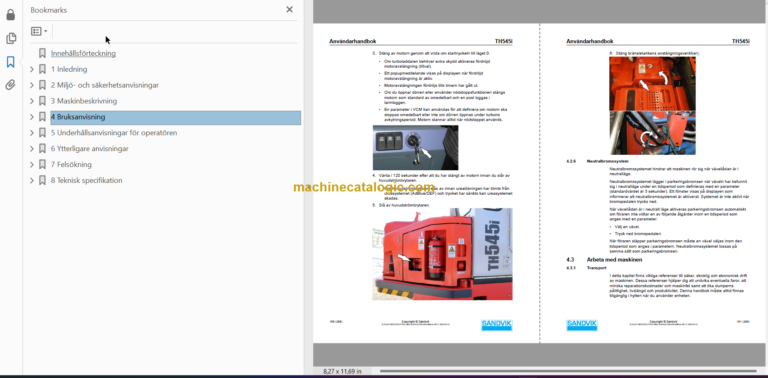Image resolution: width=768 pixels, height=378 pixels.
Task: Jump to 5 Underhållsanvisningar för operatören
Action: 114,133
